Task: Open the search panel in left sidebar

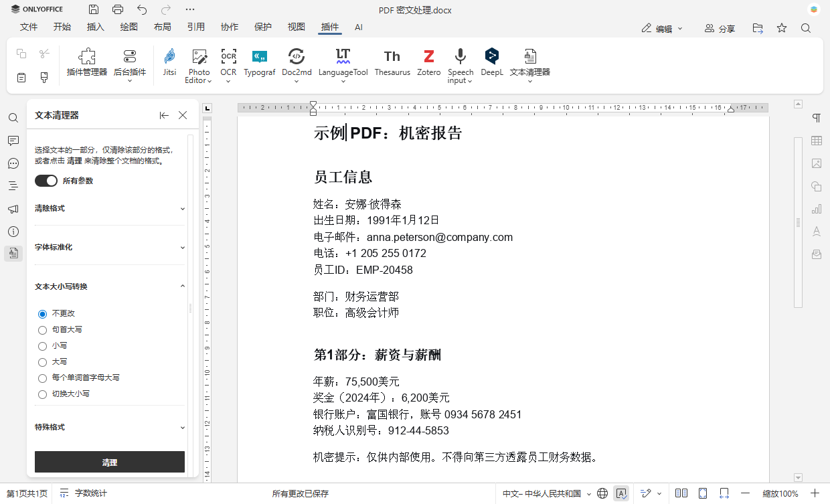Action: pos(13,117)
